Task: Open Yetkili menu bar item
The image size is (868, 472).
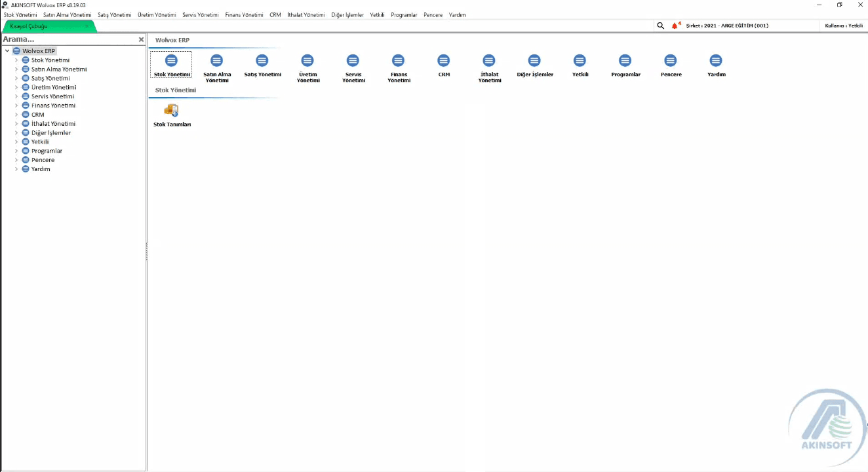Action: point(377,14)
